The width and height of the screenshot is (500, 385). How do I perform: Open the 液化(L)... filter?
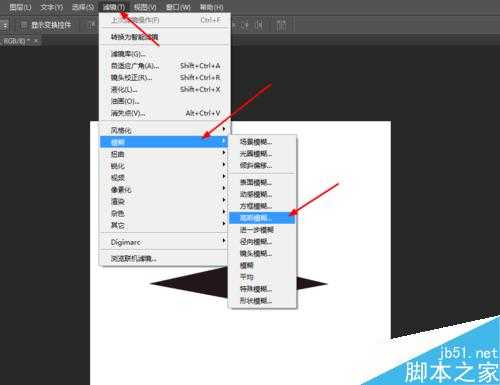point(165,89)
